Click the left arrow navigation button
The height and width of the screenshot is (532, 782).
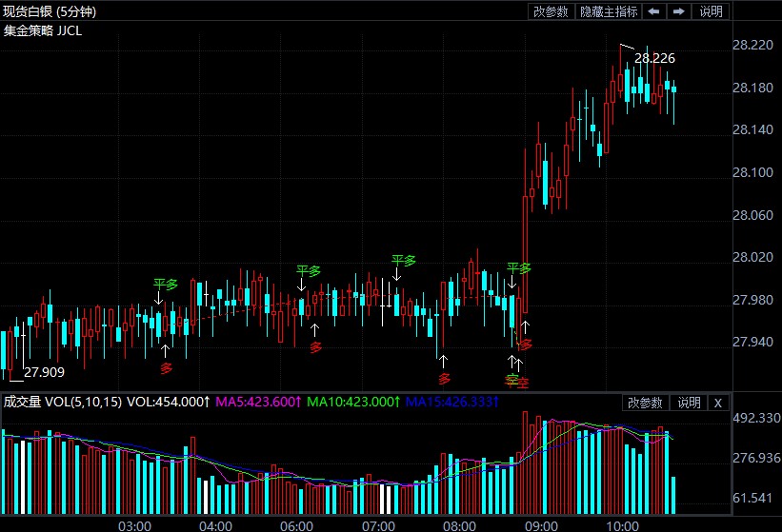point(653,11)
